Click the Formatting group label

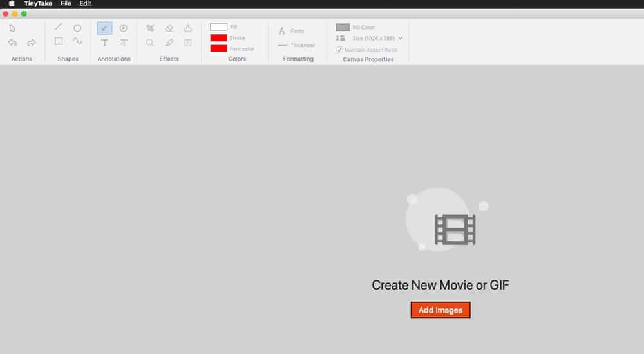coord(298,59)
